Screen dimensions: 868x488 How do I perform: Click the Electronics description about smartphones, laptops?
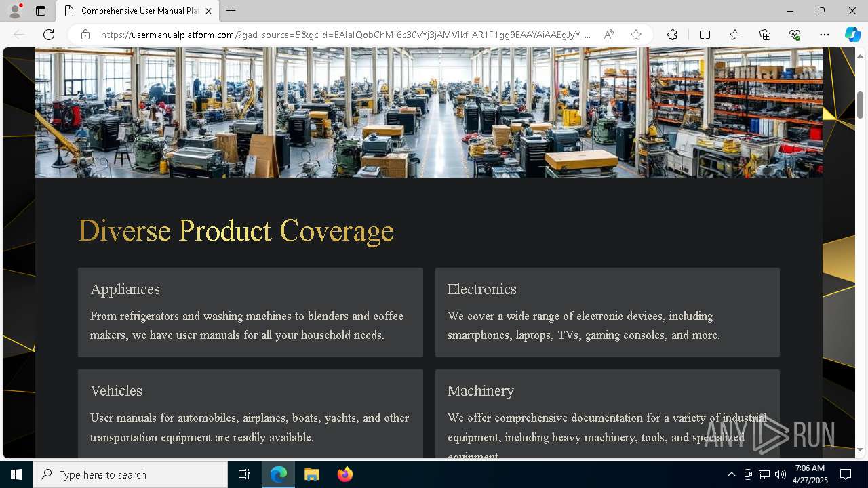(x=583, y=325)
